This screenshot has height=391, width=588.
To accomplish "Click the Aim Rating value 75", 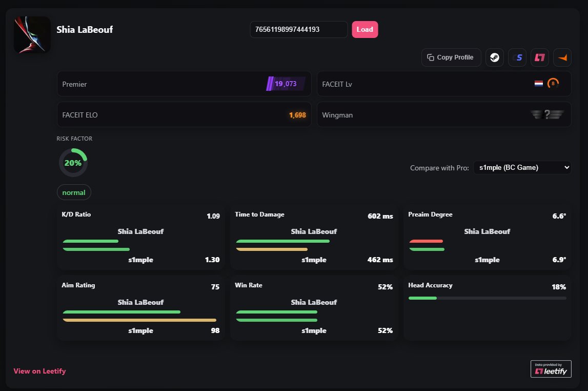I will [215, 287].
